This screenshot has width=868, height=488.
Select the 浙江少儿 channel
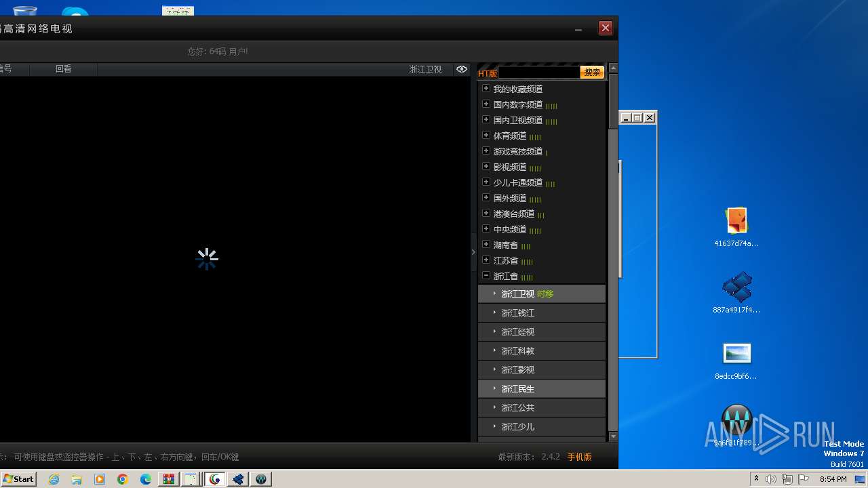[x=541, y=426]
